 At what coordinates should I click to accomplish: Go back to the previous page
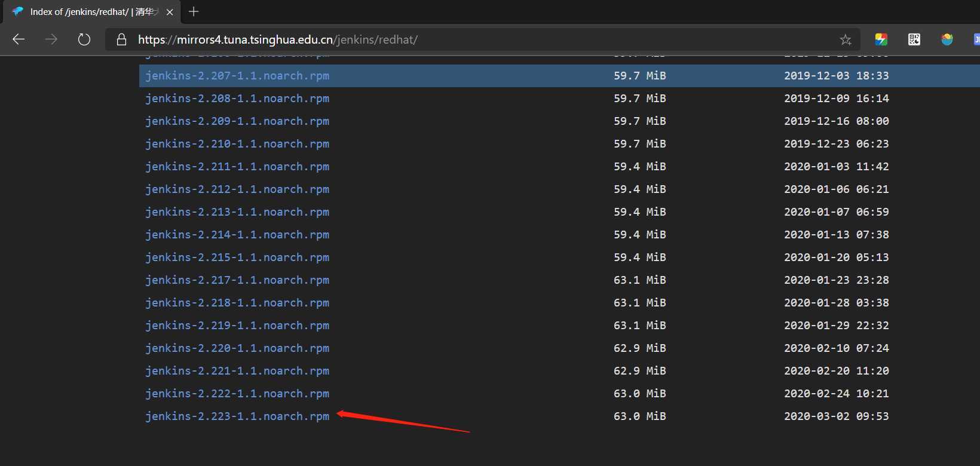(x=19, y=39)
